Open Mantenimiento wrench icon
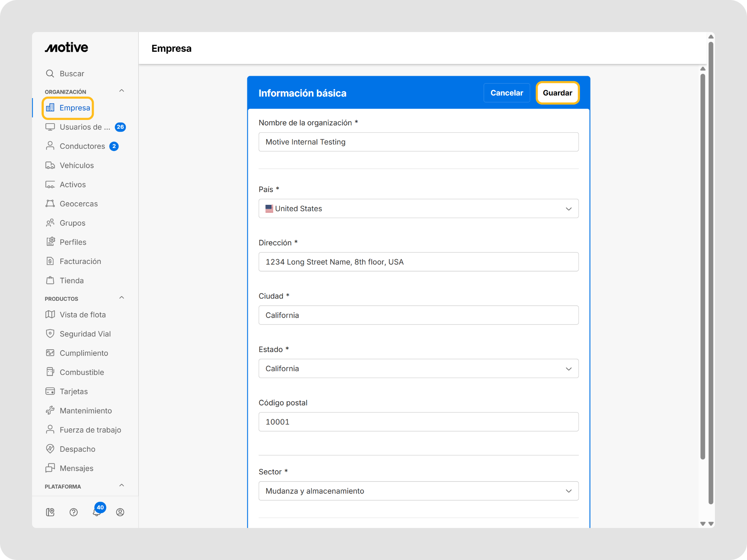This screenshot has height=560, width=747. click(50, 411)
